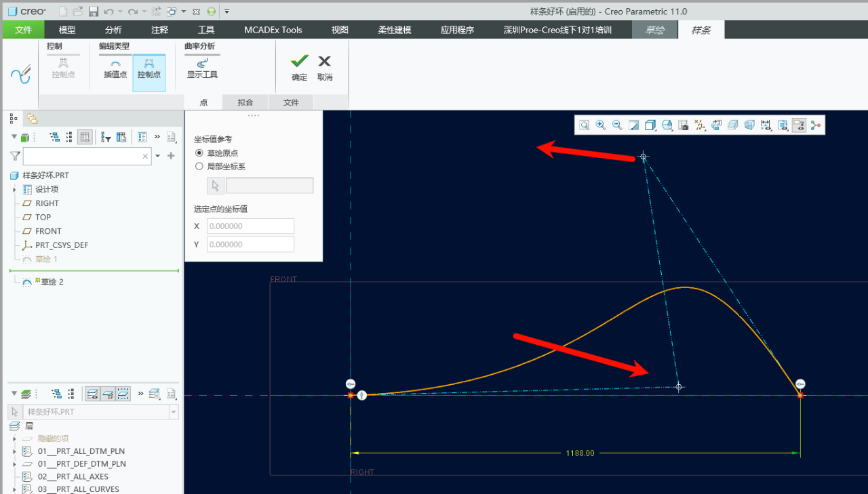Click the X coordinate input field
The height and width of the screenshot is (494, 868).
click(250, 226)
